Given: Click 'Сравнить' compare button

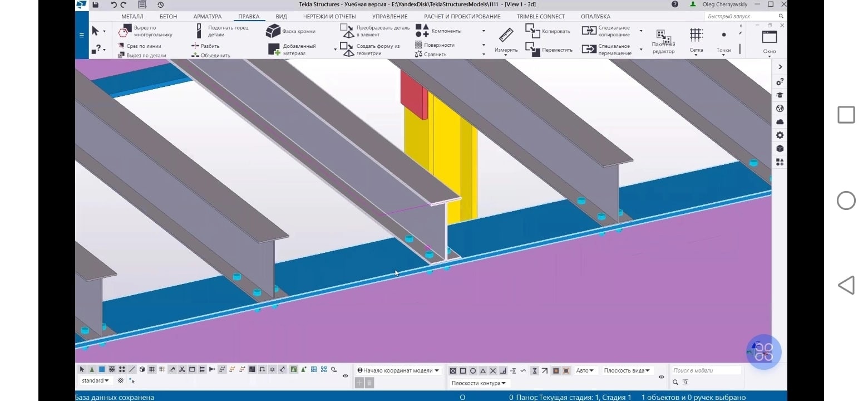Looking at the screenshot, I should [431, 54].
